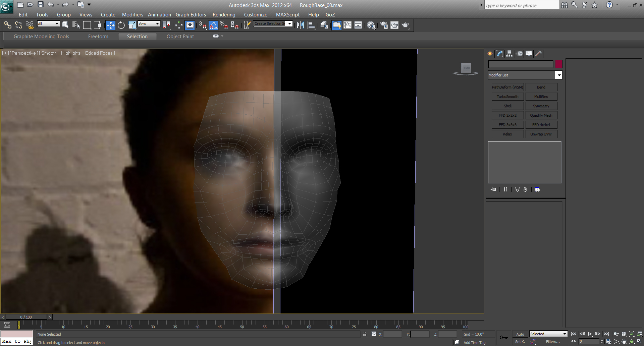The width and height of the screenshot is (644, 346).
Task: Switch to the Freeform ribbon tab
Action: click(x=98, y=37)
